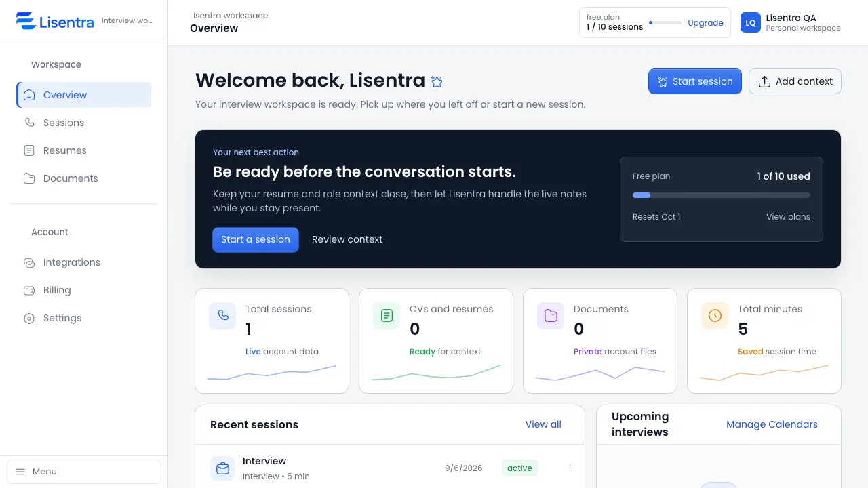Open the View plans link
Image resolution: width=868 pixels, height=488 pixels.
[788, 217]
